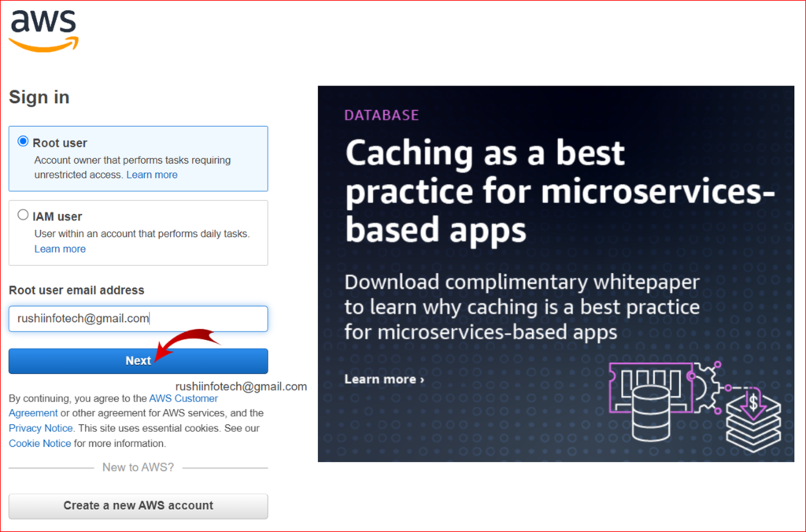This screenshot has height=532, width=806.
Task: Click the Root user email address label
Action: [x=76, y=290]
